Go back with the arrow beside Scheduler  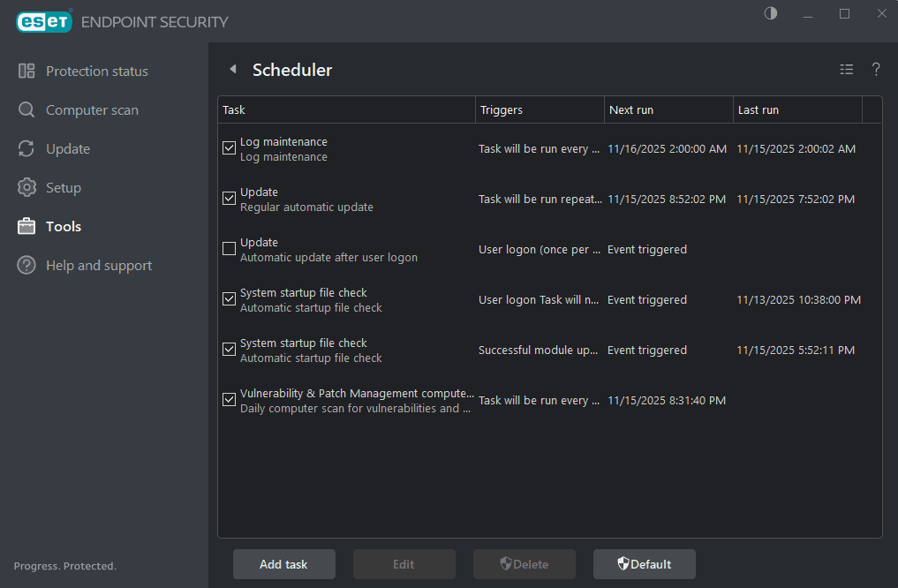tap(232, 69)
